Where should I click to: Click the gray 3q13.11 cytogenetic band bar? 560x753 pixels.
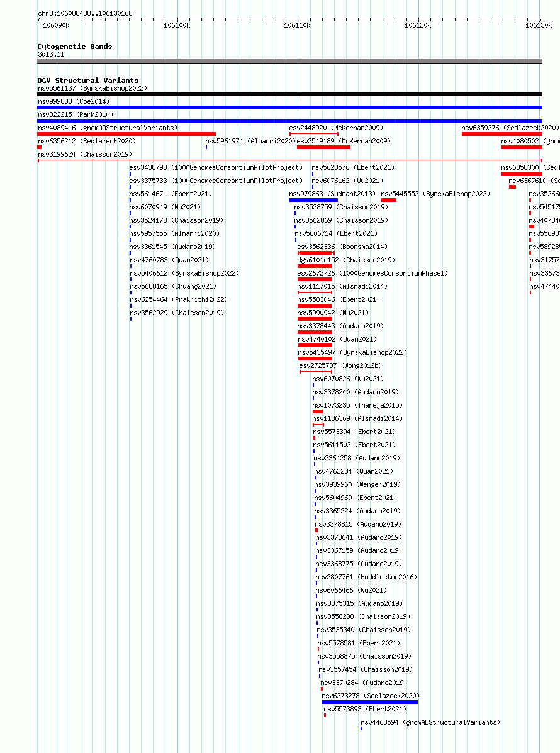pyautogui.click(x=289, y=61)
